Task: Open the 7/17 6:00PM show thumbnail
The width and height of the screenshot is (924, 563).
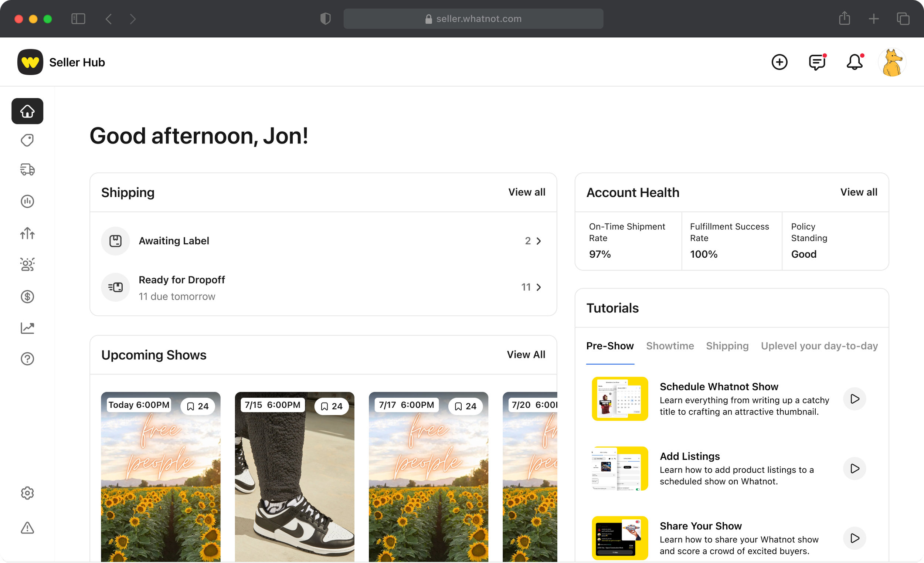Action: click(x=428, y=477)
